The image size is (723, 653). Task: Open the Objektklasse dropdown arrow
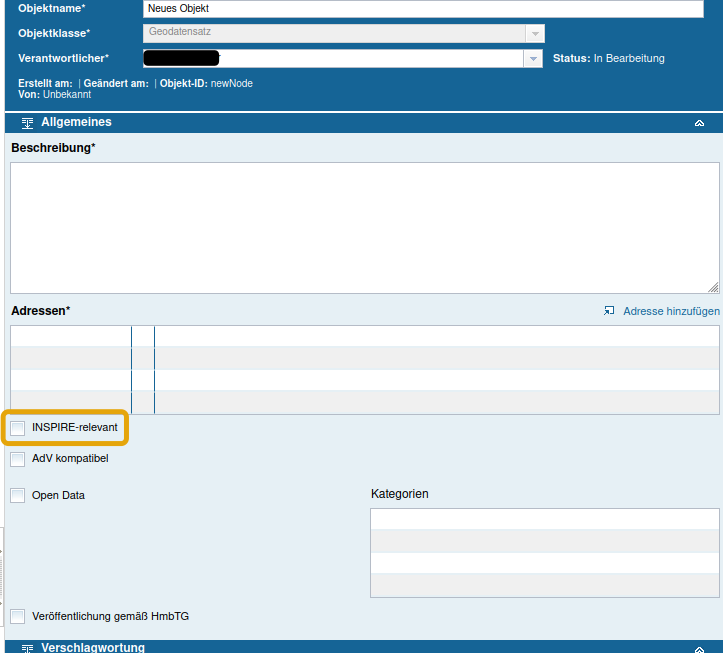pos(534,33)
